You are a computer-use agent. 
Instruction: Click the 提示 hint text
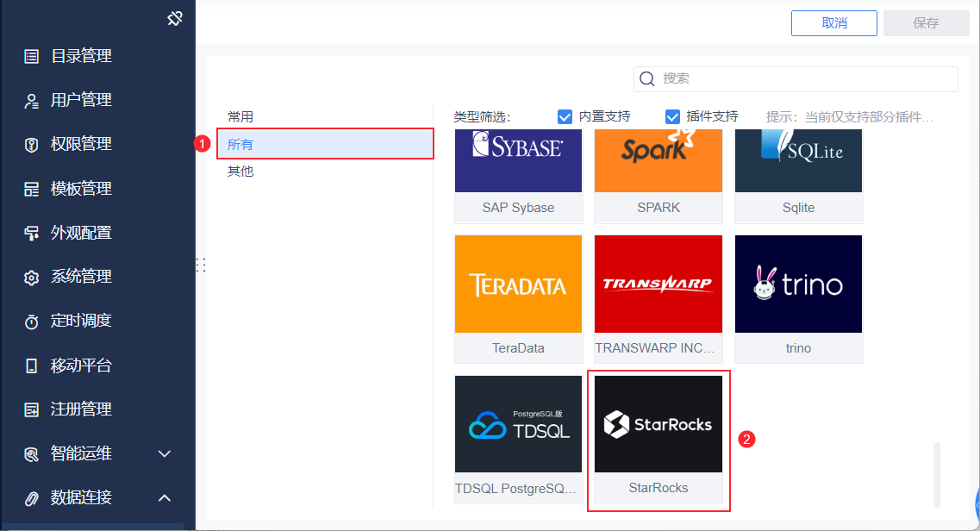coord(849,117)
